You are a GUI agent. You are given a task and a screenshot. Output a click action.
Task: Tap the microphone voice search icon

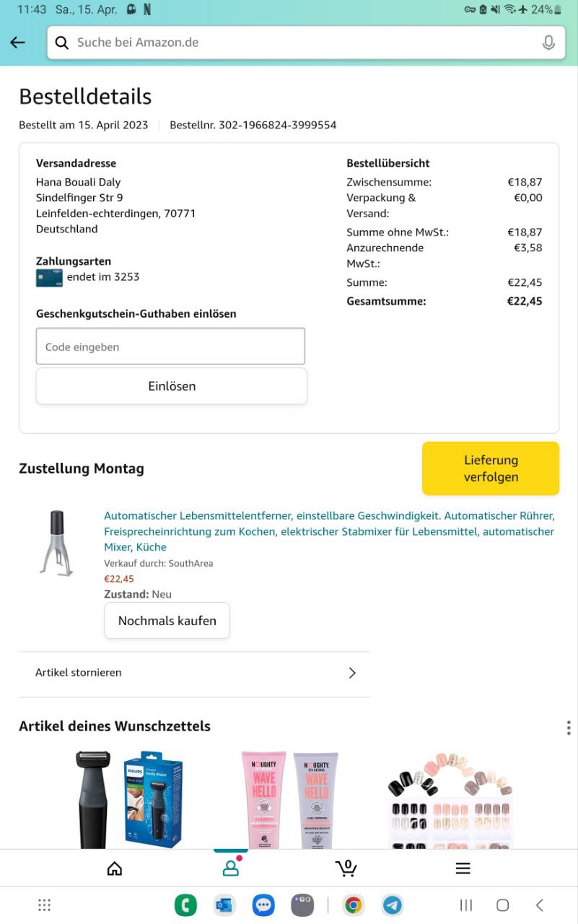coord(548,43)
